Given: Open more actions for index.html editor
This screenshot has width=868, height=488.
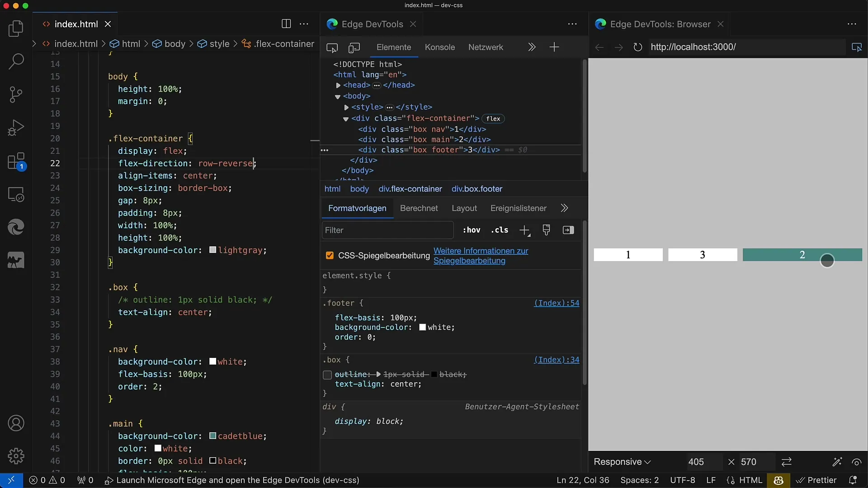Looking at the screenshot, I should (304, 24).
